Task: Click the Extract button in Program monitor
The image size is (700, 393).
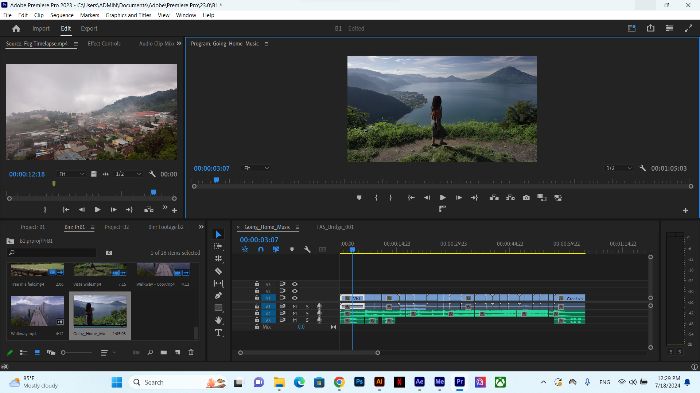Action: coord(510,197)
